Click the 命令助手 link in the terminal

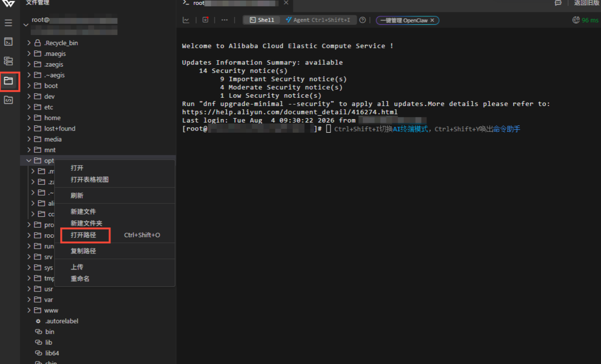point(507,129)
